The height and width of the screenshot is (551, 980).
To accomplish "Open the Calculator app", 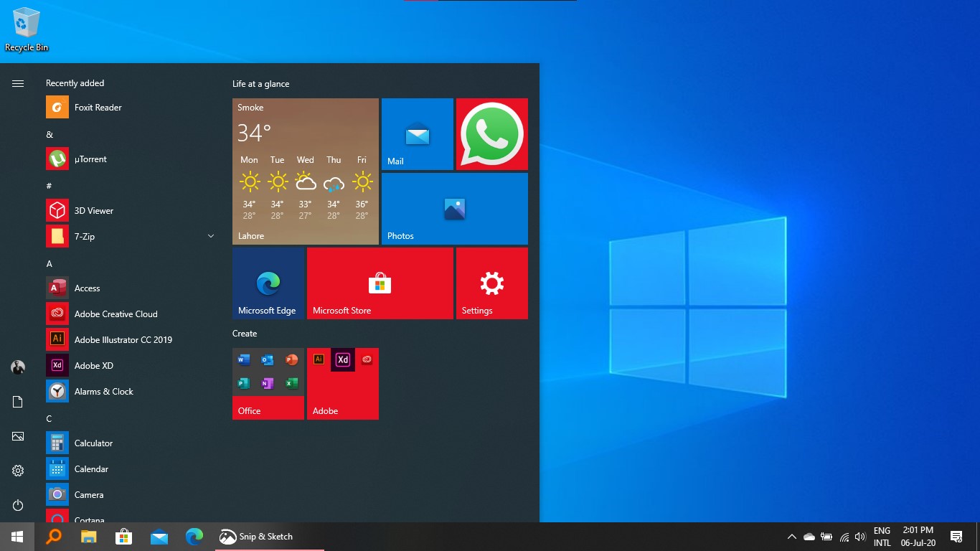I will (x=131, y=443).
